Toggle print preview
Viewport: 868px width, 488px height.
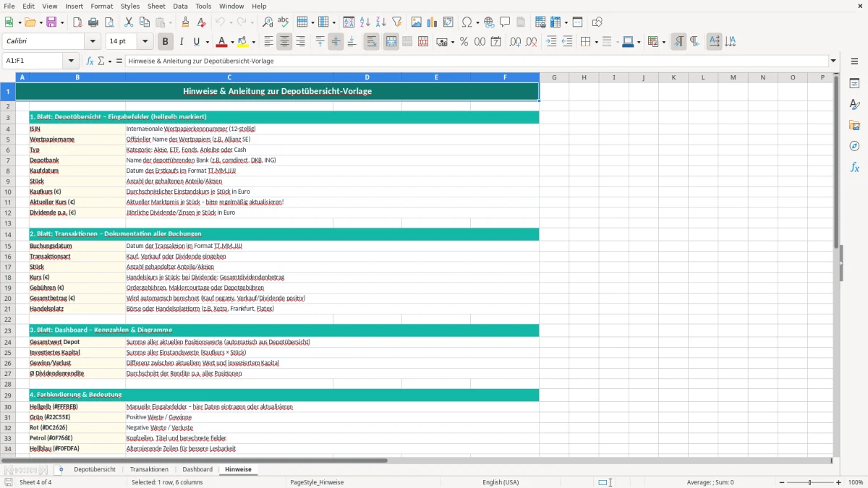pos(109,22)
